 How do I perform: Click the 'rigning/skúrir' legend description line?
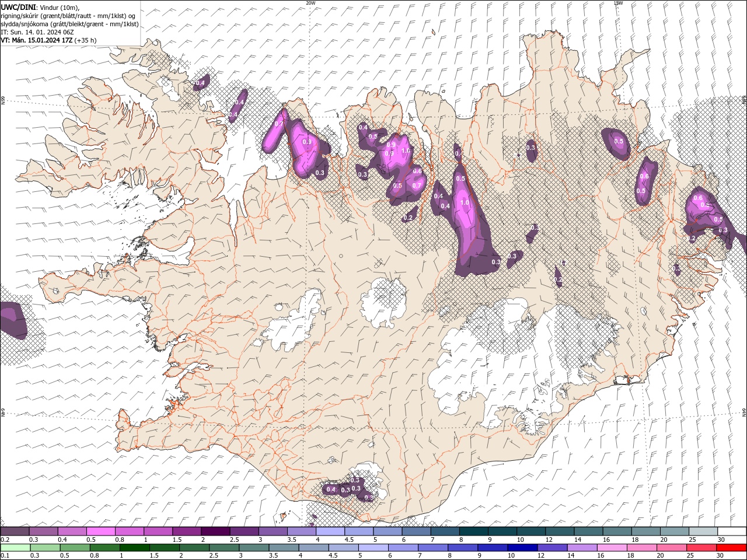(69, 16)
